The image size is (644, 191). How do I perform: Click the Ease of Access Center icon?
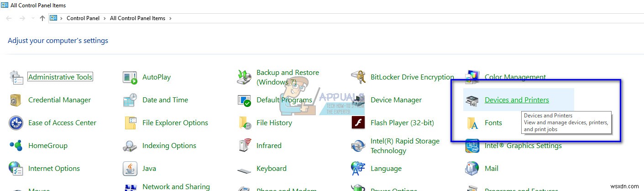(x=16, y=123)
